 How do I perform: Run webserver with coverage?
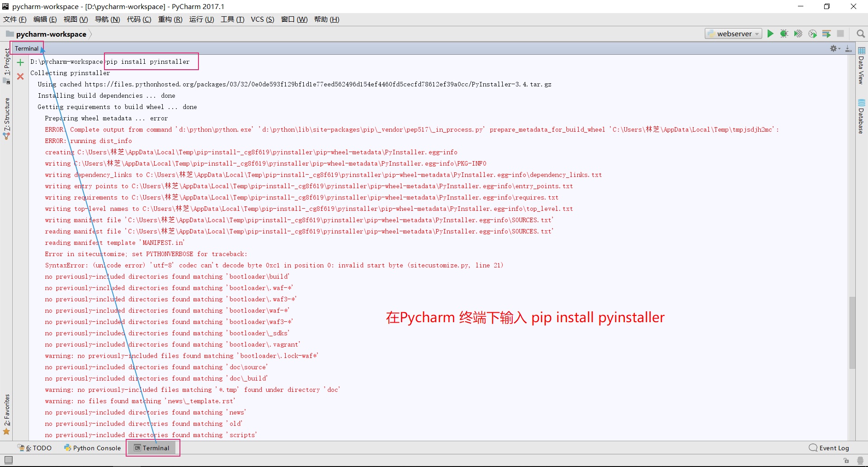pyautogui.click(x=798, y=33)
